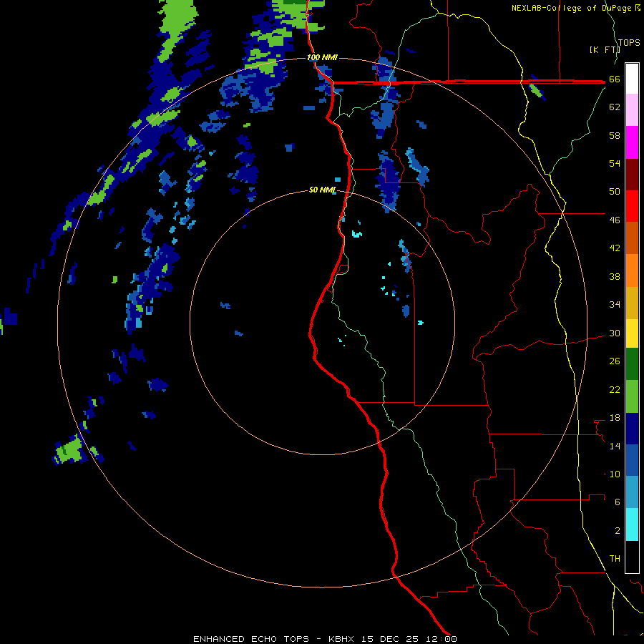The image size is (644, 644).
Task: Click the "26" legend value
Action: [615, 361]
